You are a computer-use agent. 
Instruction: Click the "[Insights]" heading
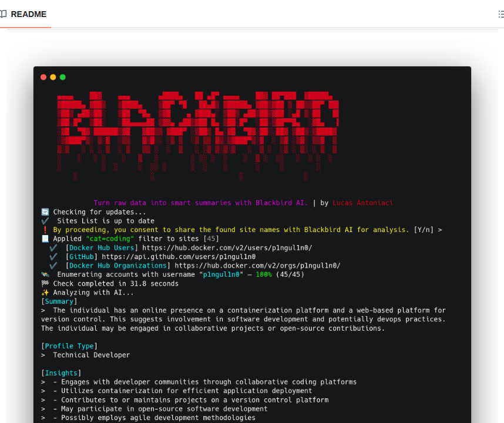pyautogui.click(x=61, y=373)
